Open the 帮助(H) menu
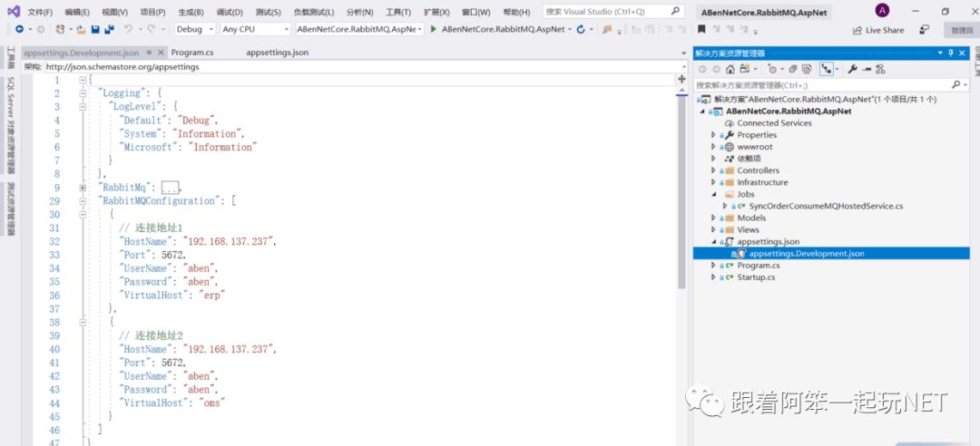 click(516, 12)
